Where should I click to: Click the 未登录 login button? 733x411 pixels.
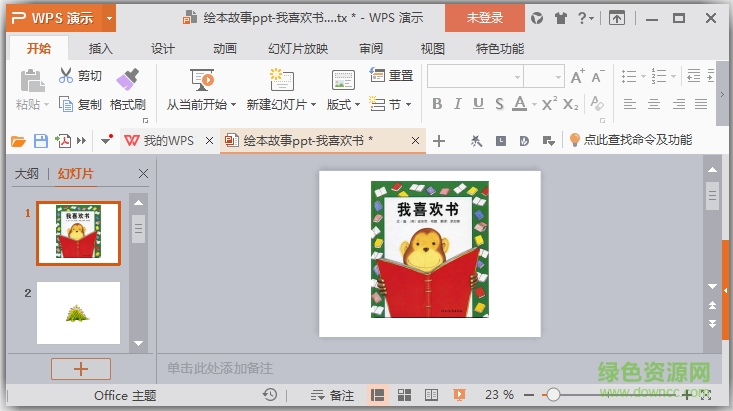point(485,18)
